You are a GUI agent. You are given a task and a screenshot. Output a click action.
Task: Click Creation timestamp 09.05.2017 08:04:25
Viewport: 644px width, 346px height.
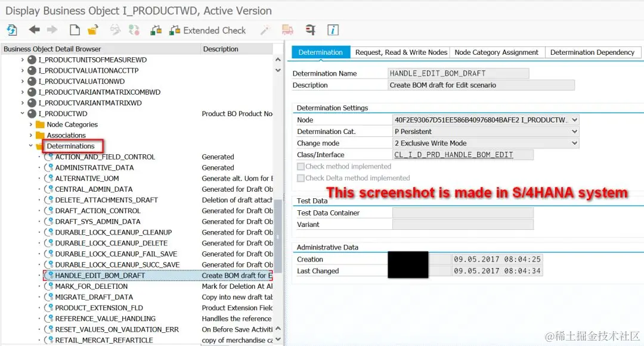coord(497,259)
